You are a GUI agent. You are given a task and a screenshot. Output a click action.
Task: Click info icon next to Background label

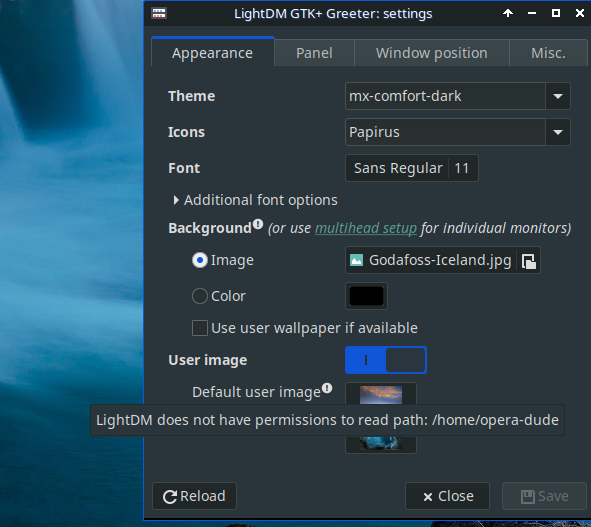coord(258,224)
